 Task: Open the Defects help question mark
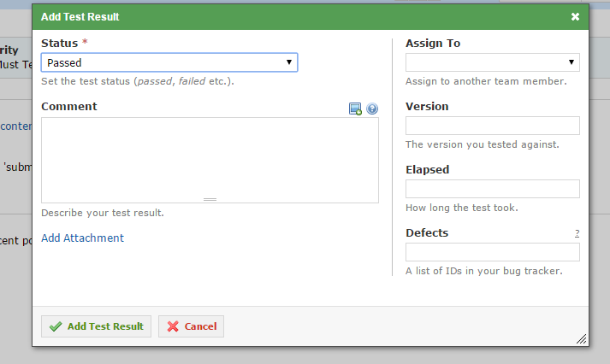[577, 233]
